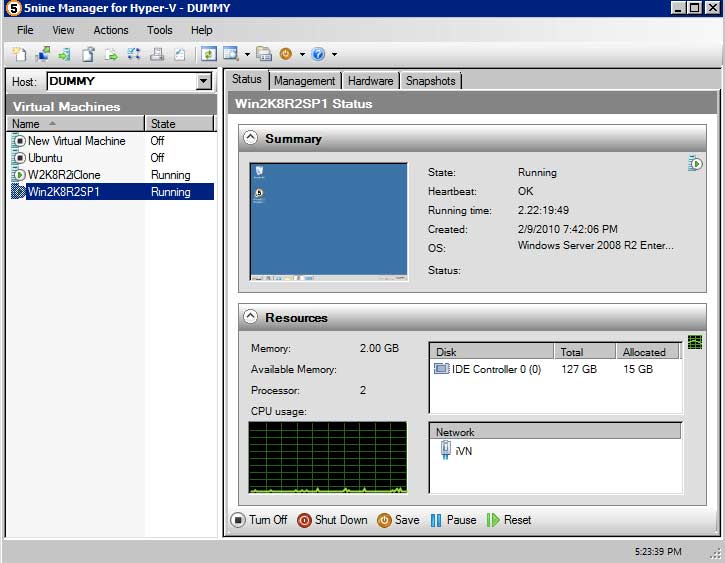The height and width of the screenshot is (563, 725).
Task: Open the help dropdown arrow in toolbar
Action: (x=334, y=55)
